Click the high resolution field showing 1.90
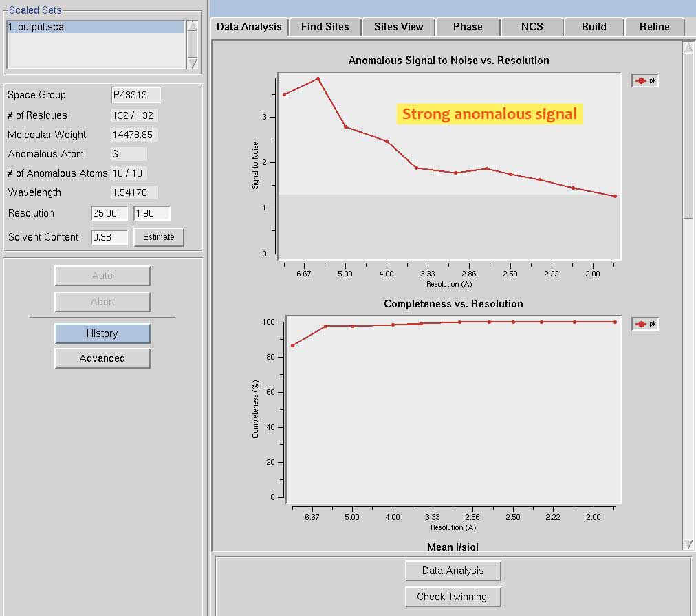696x616 pixels. coord(152,213)
